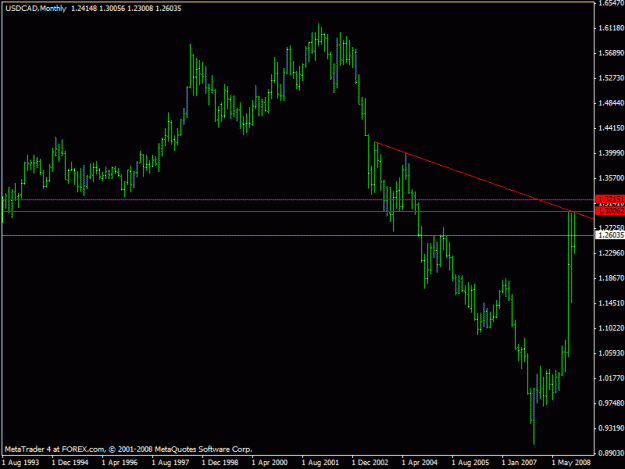This screenshot has height=469, width=625.
Task: Click the 1.05930 price scale value
Action: (x=611, y=353)
